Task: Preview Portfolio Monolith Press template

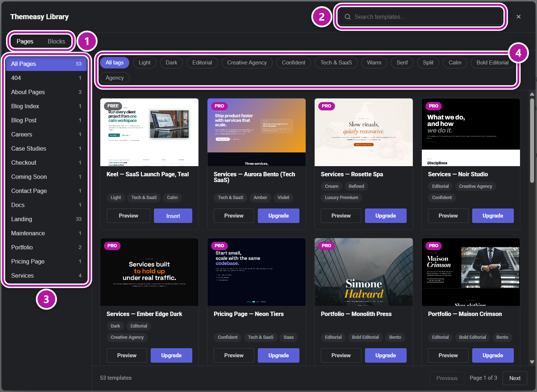Action: click(341, 355)
